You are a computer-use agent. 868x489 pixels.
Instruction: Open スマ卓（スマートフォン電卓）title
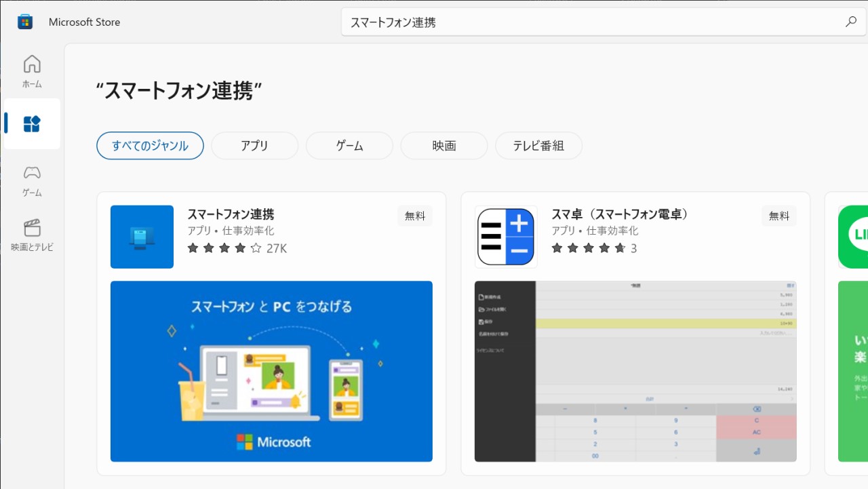[x=623, y=214]
